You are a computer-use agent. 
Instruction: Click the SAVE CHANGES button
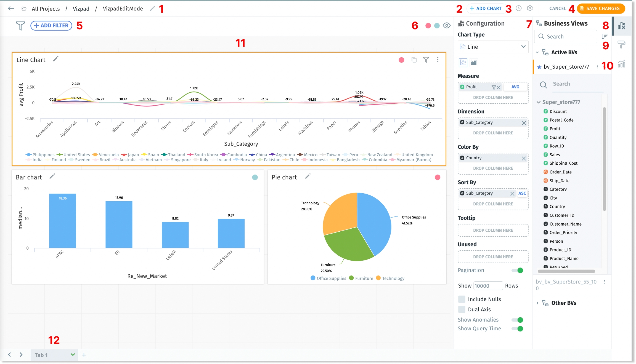(x=601, y=9)
